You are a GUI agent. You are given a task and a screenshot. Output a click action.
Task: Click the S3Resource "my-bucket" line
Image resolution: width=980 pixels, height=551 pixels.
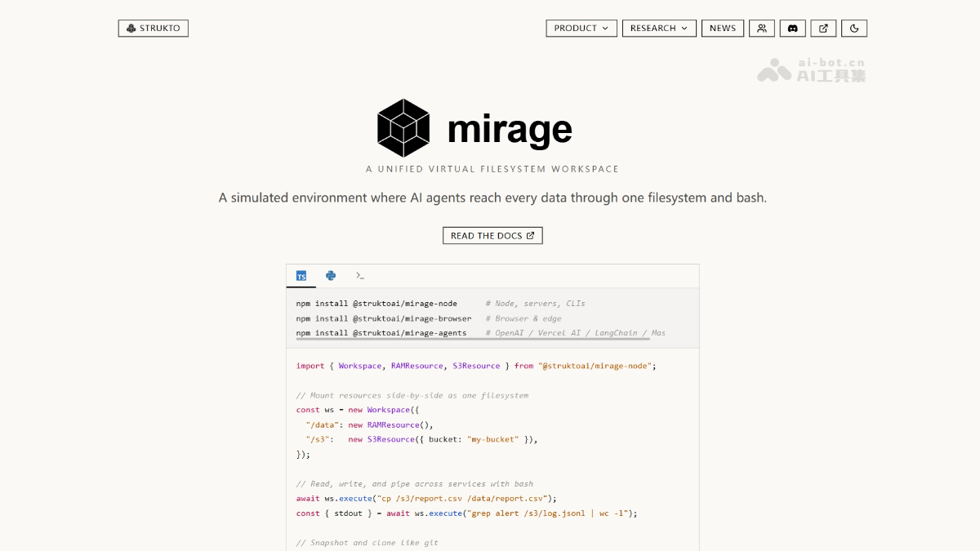pos(421,439)
